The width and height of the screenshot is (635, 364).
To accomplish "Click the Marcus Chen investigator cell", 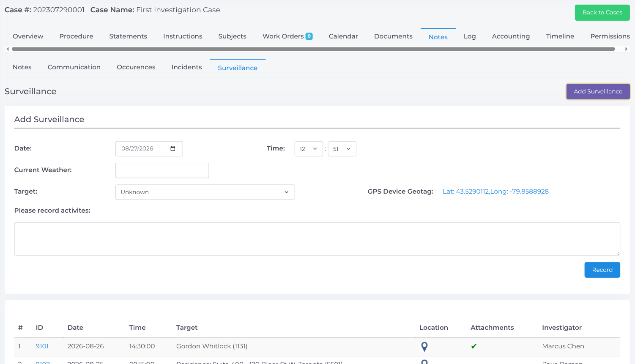I will (563, 346).
